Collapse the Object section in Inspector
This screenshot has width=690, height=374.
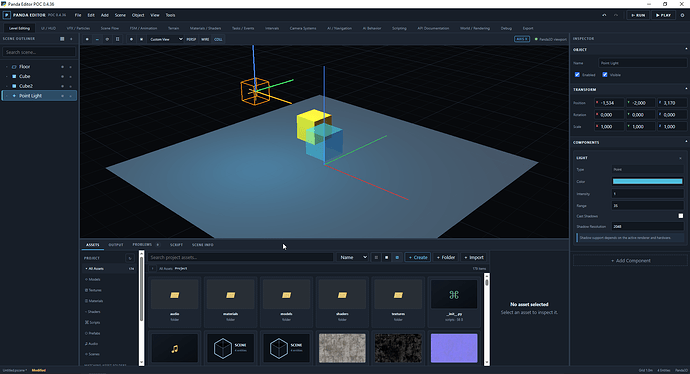click(686, 49)
